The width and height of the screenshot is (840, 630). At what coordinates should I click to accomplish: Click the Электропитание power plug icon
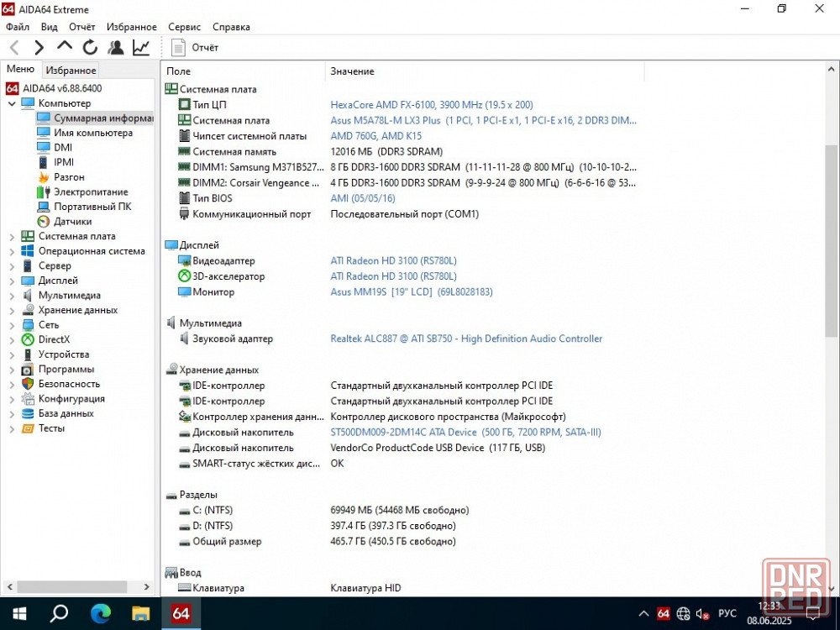44,192
